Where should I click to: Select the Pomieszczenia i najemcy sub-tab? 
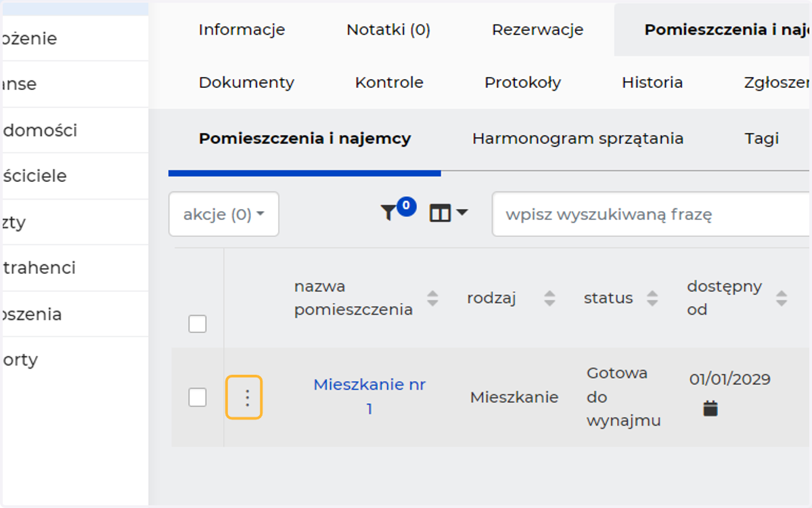tap(304, 139)
